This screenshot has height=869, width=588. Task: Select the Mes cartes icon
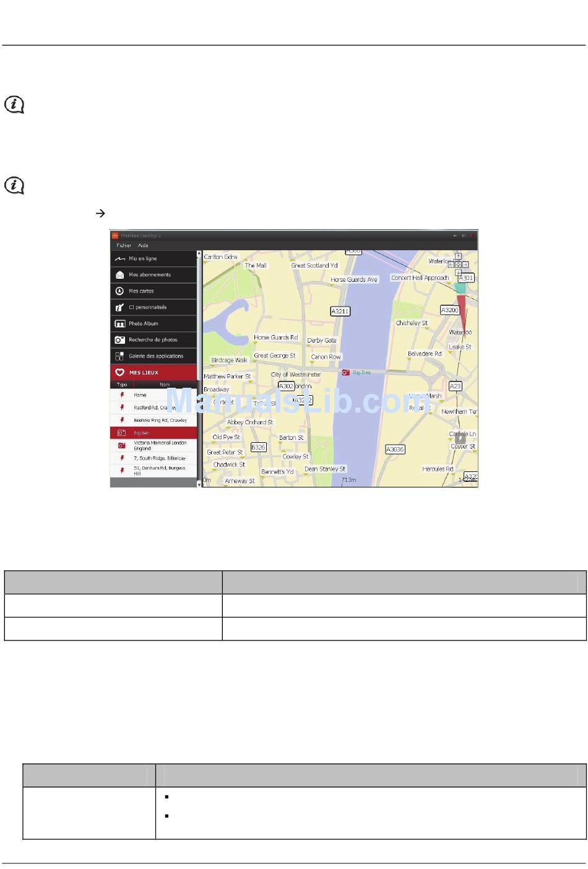tap(120, 291)
